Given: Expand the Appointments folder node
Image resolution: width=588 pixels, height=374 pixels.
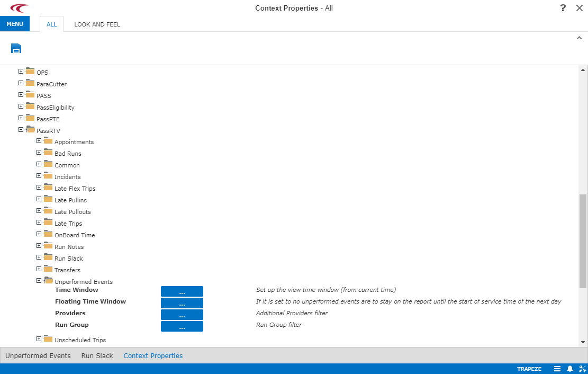Looking at the screenshot, I should [x=39, y=141].
